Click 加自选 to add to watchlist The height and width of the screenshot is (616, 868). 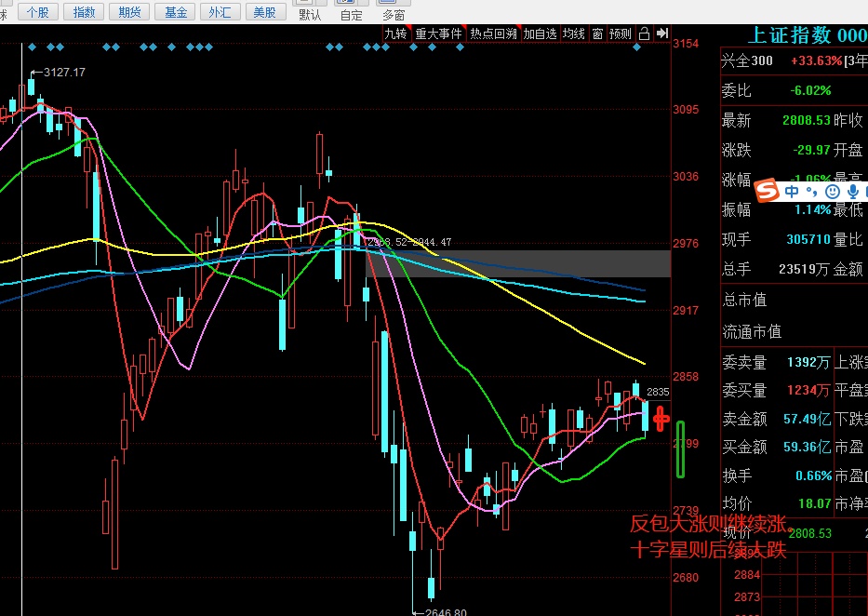click(540, 33)
